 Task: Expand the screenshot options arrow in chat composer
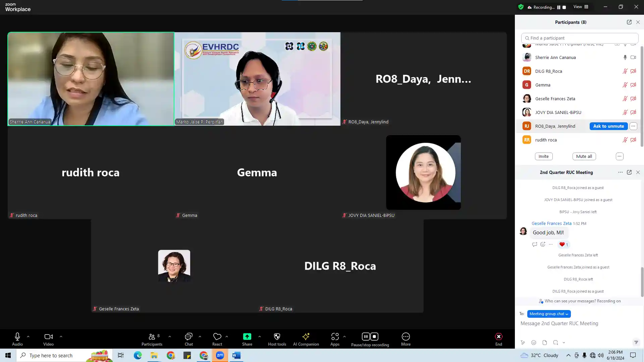564,343
